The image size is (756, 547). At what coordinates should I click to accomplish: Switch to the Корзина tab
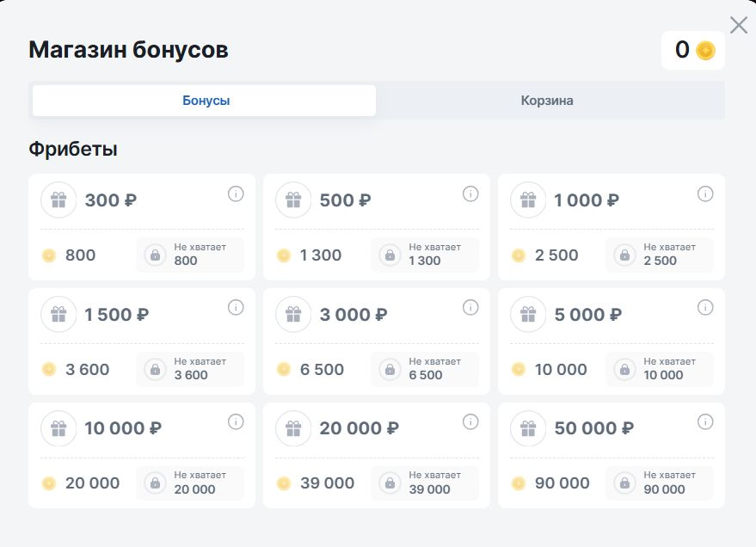tap(547, 101)
